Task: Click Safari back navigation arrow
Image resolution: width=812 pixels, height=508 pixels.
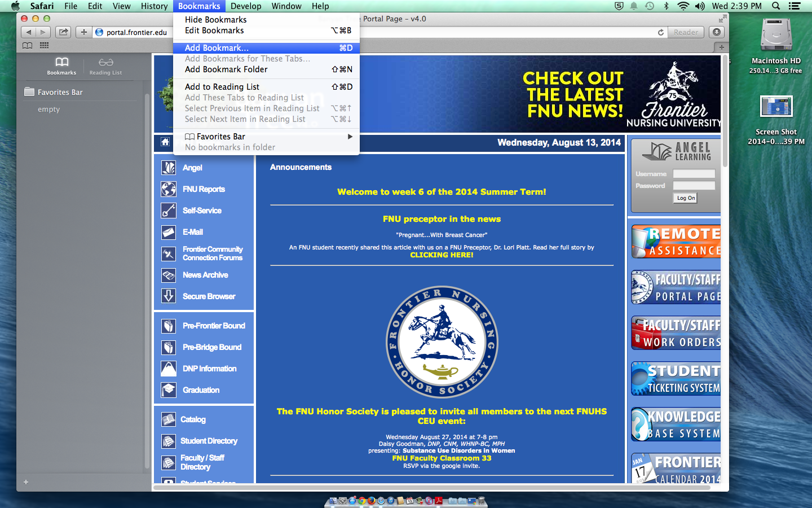Action: click(29, 32)
